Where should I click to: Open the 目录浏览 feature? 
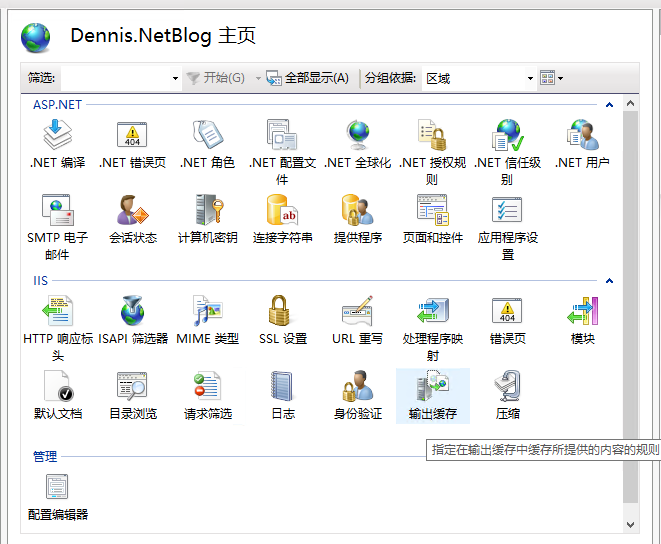[132, 396]
